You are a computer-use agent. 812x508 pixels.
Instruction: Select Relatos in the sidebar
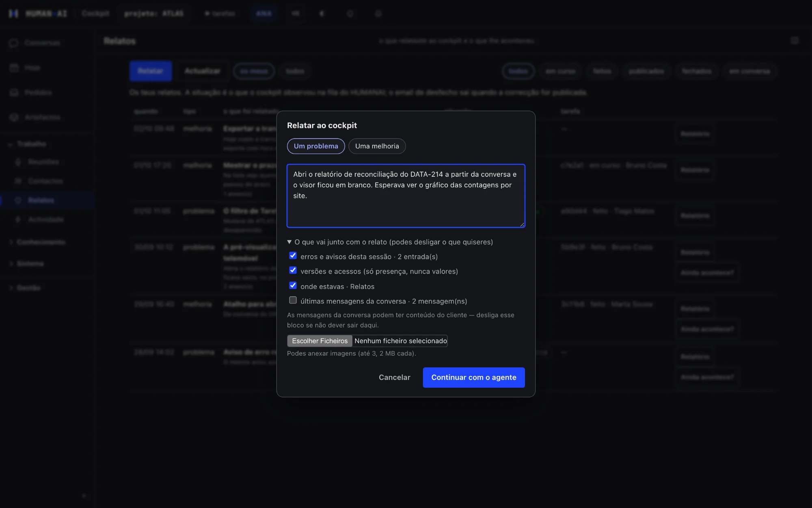coord(47,200)
